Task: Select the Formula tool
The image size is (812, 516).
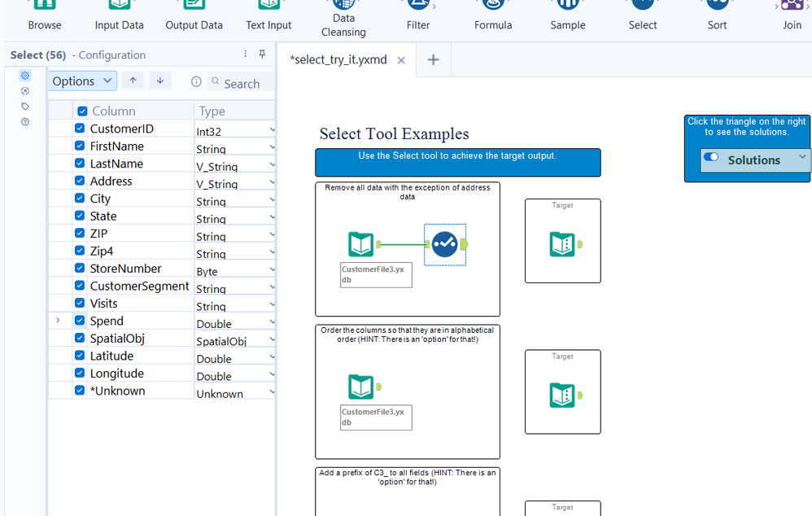Action: coord(493,15)
